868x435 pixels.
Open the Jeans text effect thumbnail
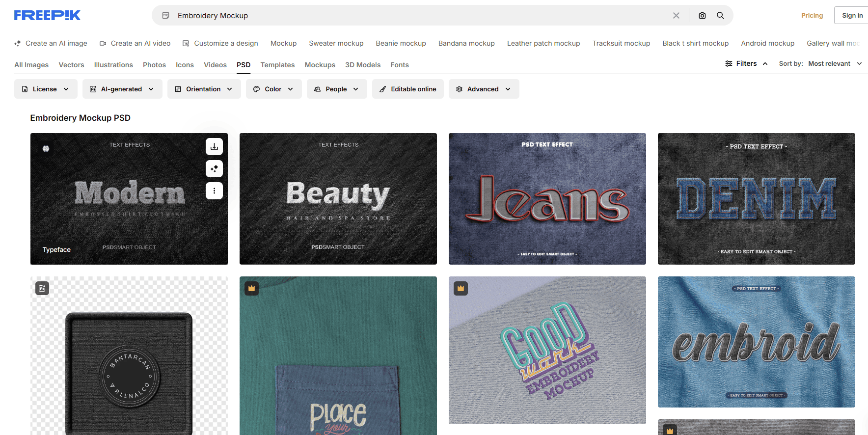(547, 199)
